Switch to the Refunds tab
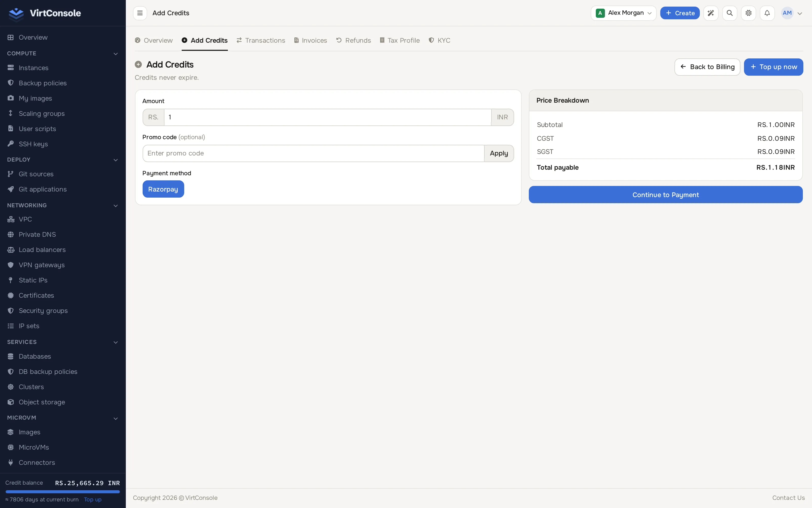This screenshot has height=508, width=812. 353,40
